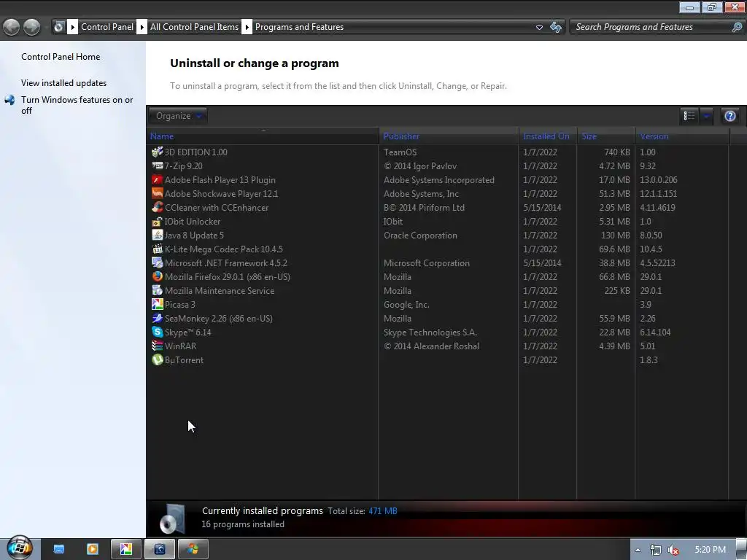Open the Picasa taskbar button
The height and width of the screenshot is (560, 747).
[x=125, y=549]
